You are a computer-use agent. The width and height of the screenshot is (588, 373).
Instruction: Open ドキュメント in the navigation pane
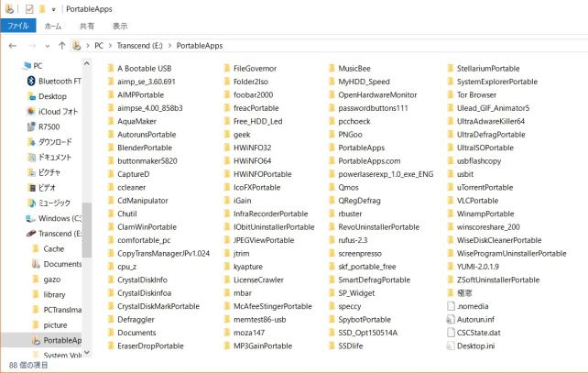(x=49, y=158)
